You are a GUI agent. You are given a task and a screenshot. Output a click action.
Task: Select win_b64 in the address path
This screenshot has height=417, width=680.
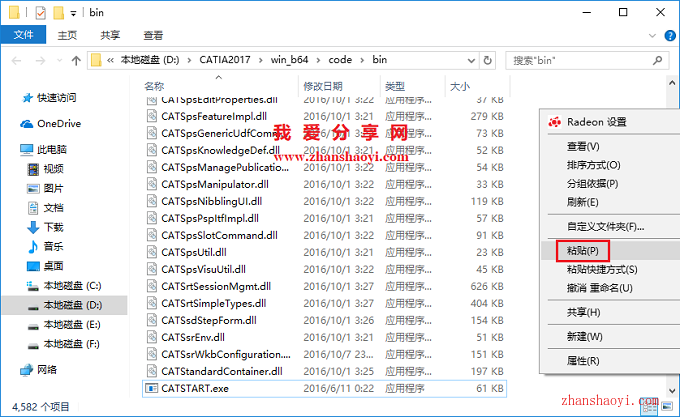289,60
